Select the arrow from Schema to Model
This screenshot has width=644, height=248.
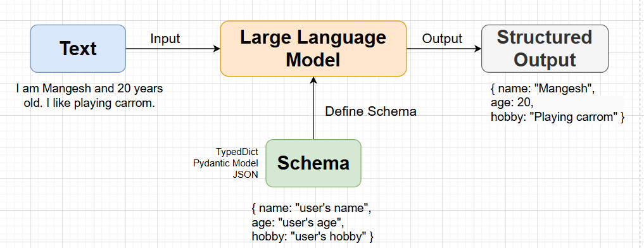pyautogui.click(x=313, y=108)
